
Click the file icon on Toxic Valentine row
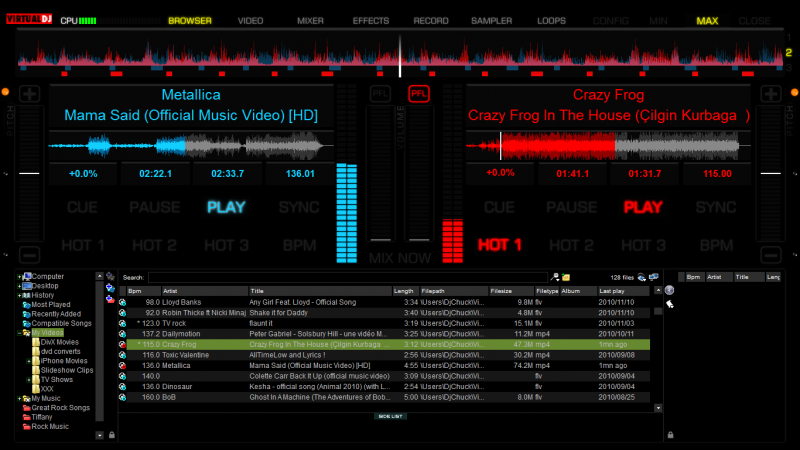122,355
